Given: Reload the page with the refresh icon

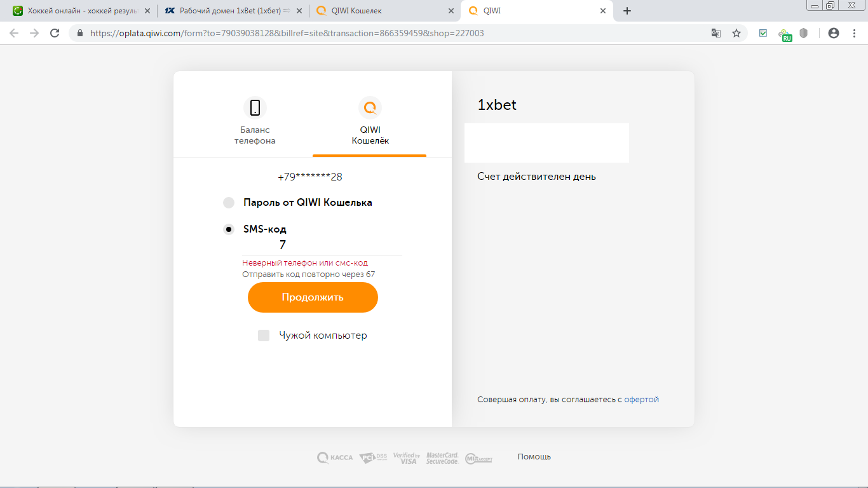Looking at the screenshot, I should point(55,33).
